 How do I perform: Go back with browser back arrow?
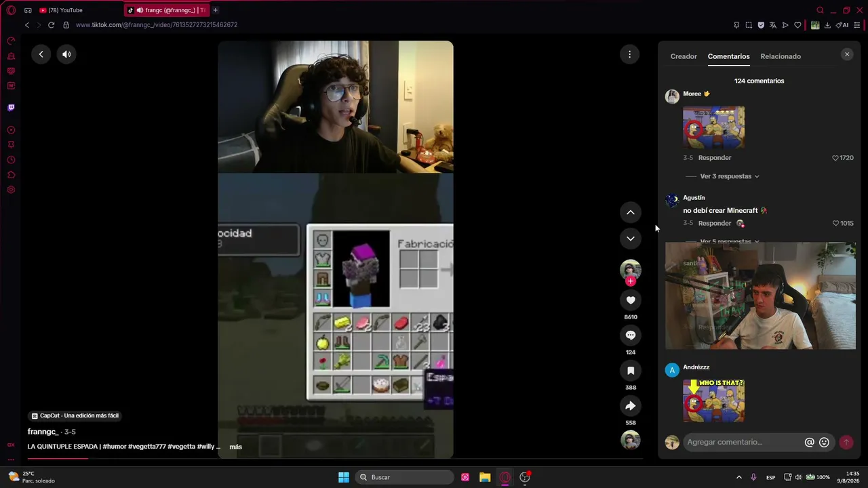tap(27, 25)
